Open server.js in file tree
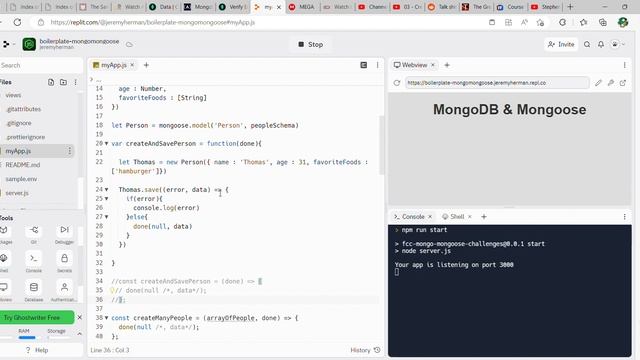 pyautogui.click(x=17, y=193)
